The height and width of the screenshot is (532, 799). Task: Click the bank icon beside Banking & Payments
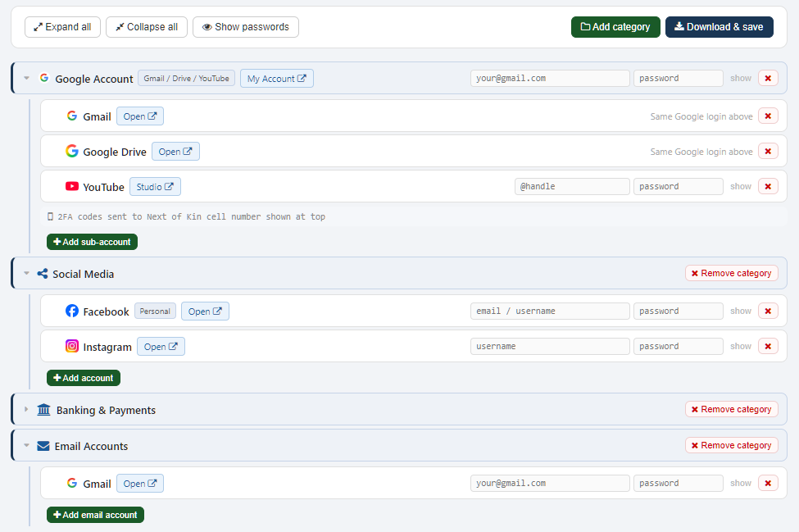pos(43,409)
